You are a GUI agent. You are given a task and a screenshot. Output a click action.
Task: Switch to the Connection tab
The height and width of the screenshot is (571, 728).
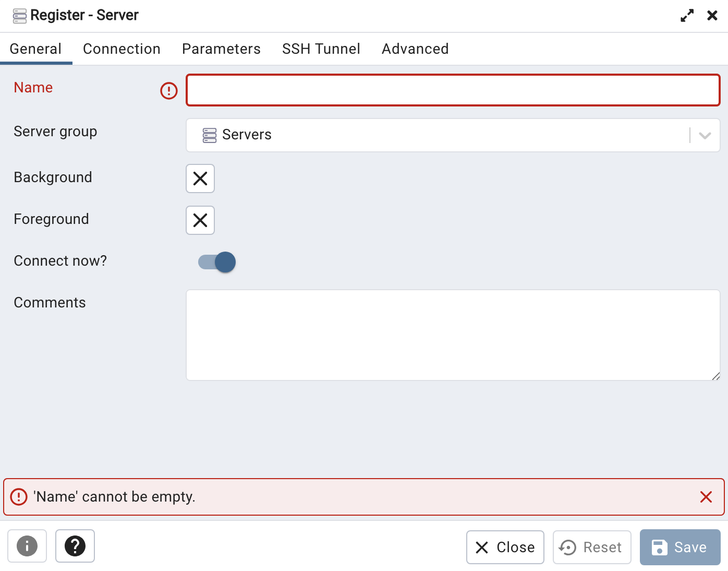122,49
